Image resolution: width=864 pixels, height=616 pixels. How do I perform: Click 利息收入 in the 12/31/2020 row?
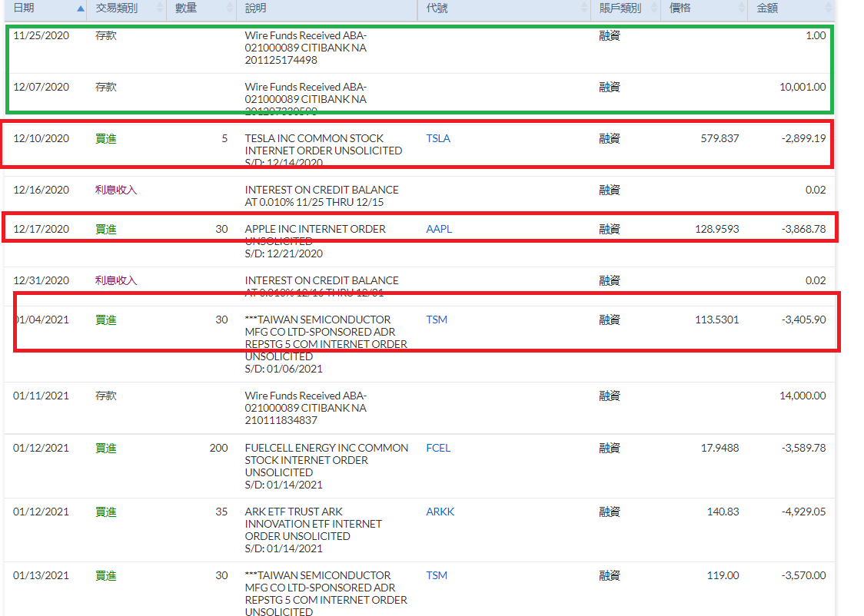point(116,281)
